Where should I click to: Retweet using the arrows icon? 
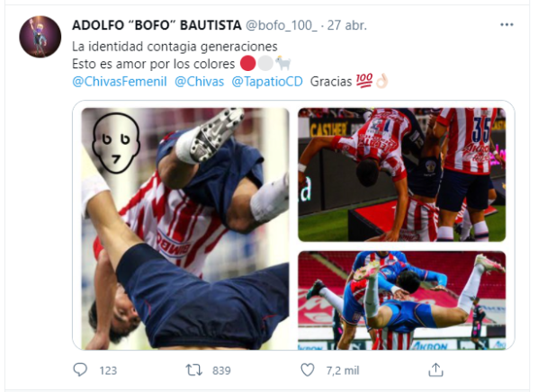(193, 370)
